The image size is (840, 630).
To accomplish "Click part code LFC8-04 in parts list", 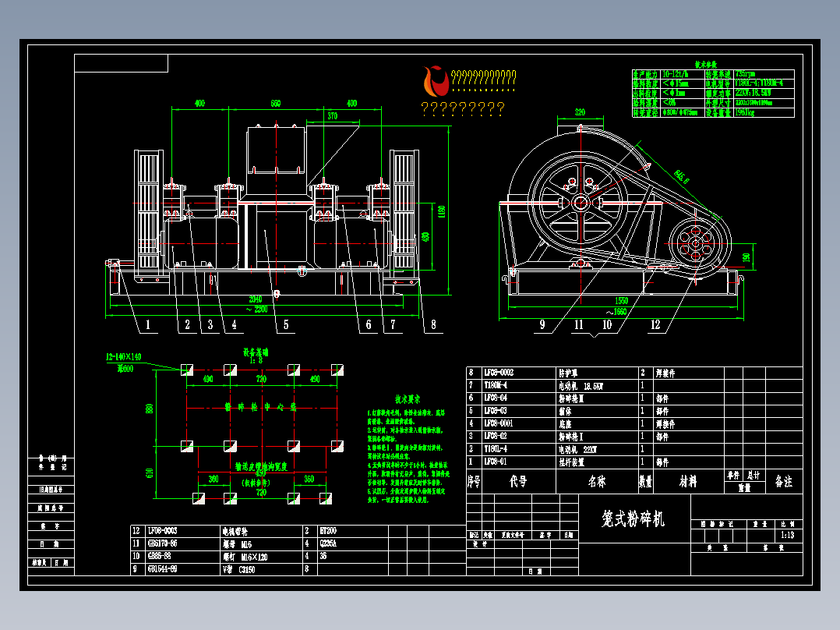I will [496, 398].
